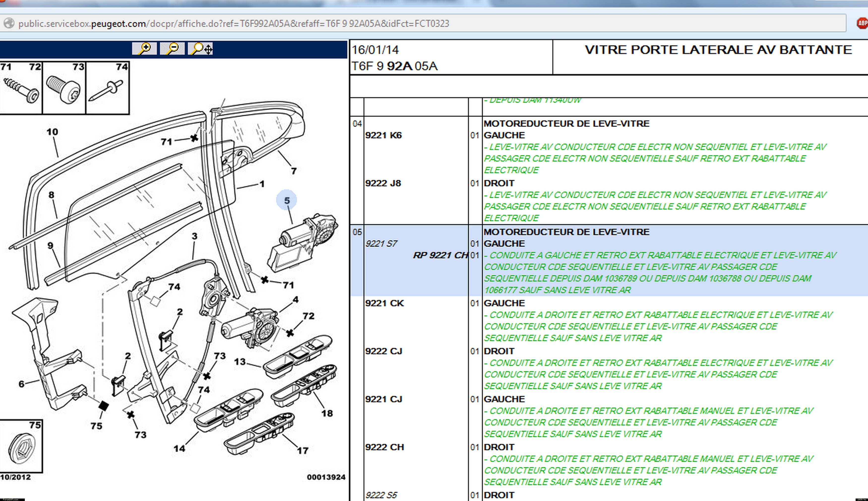Click part reference 9221 CK
Viewport: 868px width, 501px height.
tap(384, 303)
